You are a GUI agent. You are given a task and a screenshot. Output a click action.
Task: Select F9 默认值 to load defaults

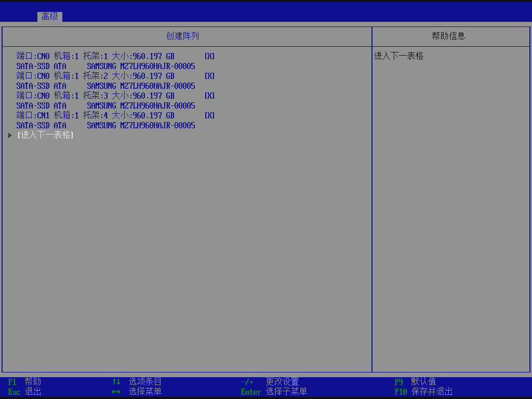point(415,382)
